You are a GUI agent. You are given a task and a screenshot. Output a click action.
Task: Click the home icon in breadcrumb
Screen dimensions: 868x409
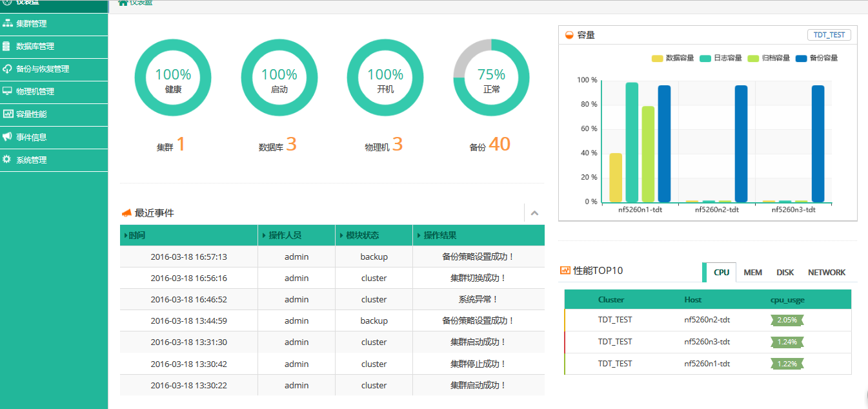pyautogui.click(x=123, y=3)
